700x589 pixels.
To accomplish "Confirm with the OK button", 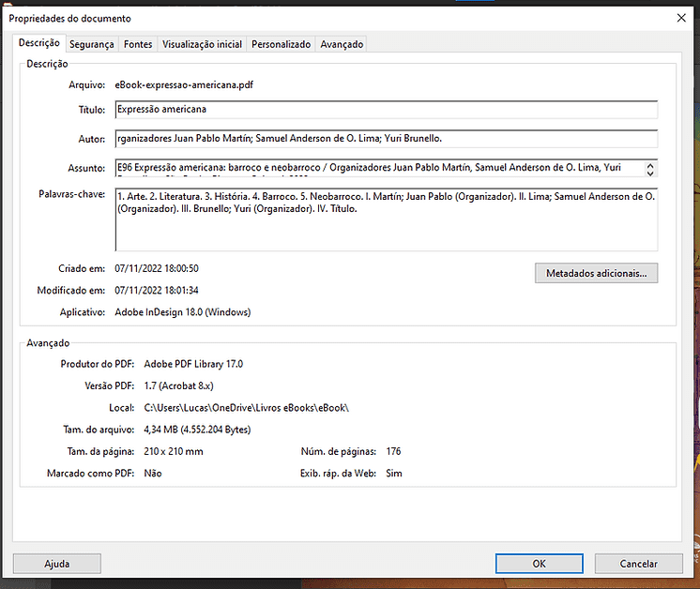I will click(539, 564).
